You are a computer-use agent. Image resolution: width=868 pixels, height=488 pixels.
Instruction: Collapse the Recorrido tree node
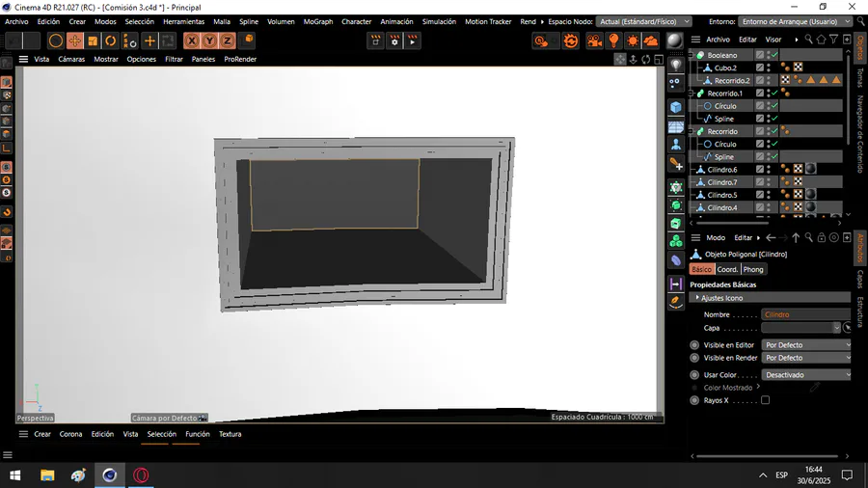click(x=692, y=131)
